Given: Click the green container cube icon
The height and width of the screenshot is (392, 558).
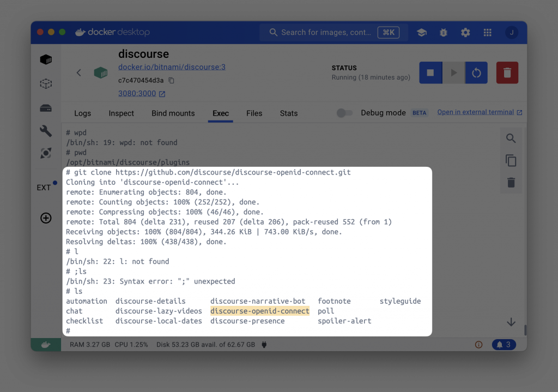Looking at the screenshot, I should (101, 73).
